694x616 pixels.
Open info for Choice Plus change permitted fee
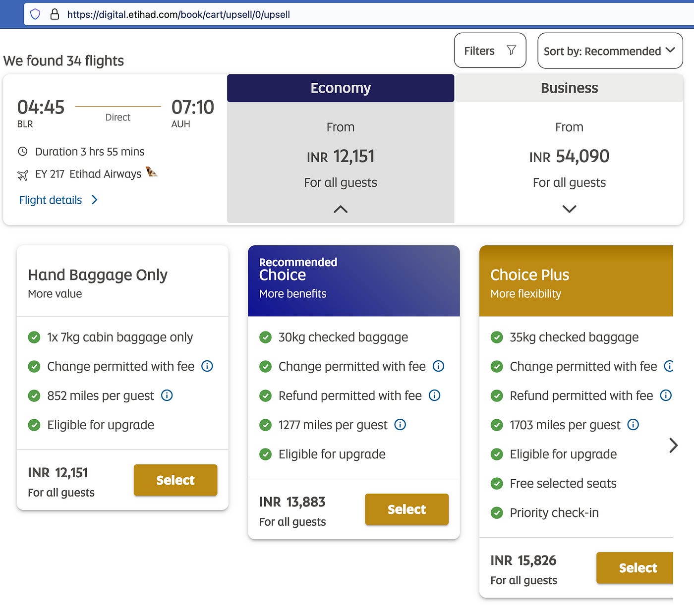tap(669, 366)
